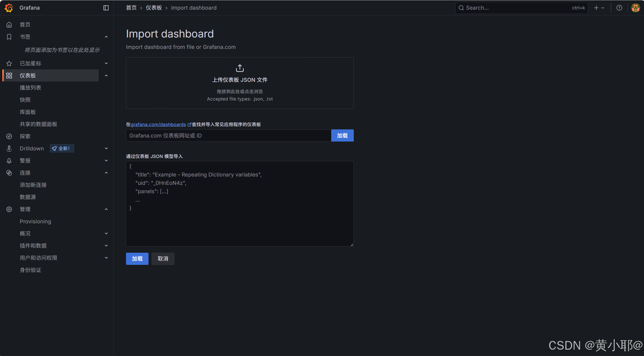Screen dimensions: 644x356
Task: Click the Home house icon
Action: click(x=9, y=25)
